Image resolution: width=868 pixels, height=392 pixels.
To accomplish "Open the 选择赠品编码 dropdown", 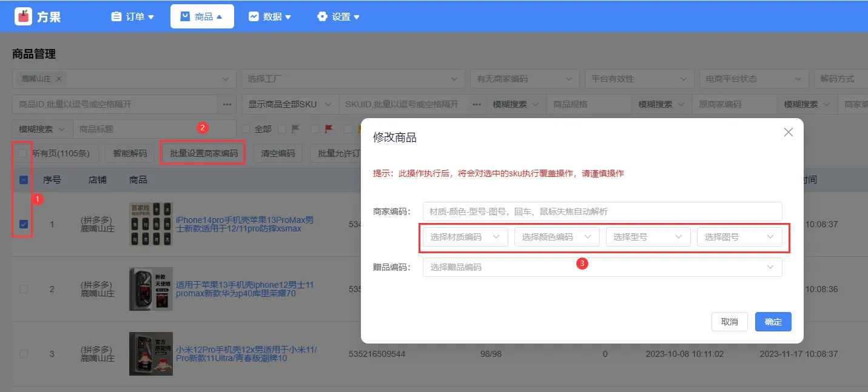I will [x=602, y=267].
